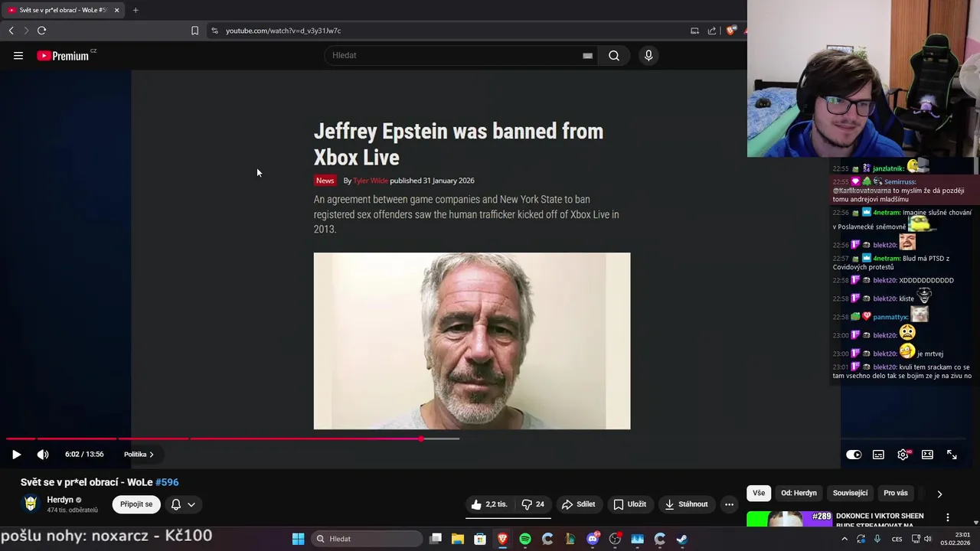
Task: Reload the page with browser refresh icon
Action: [41, 31]
